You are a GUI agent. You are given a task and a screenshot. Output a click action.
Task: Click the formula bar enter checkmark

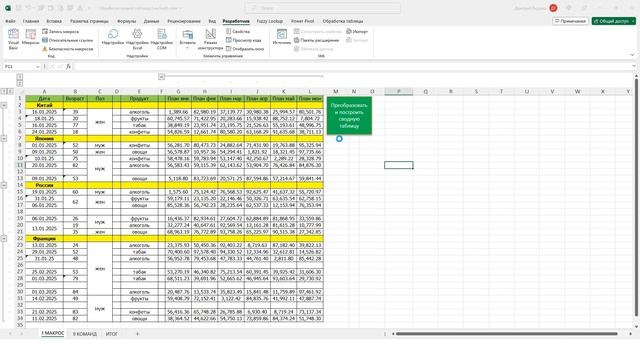click(60, 66)
